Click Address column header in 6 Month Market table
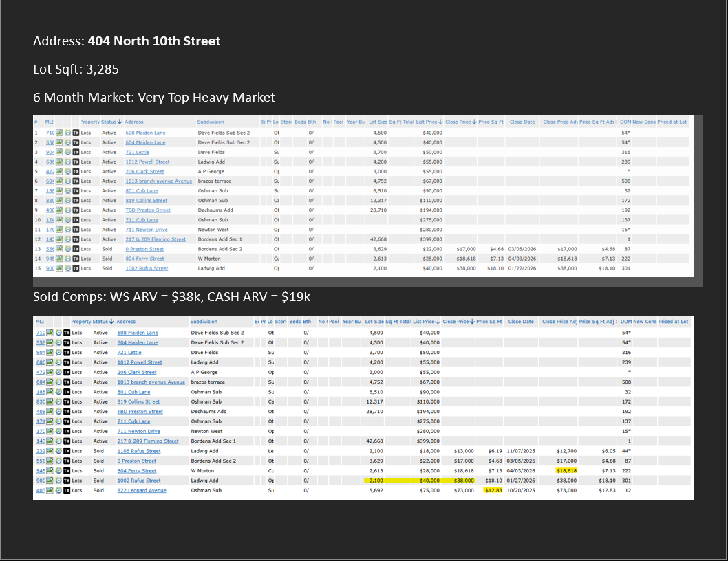Screen dimensions: 728x561 [x=134, y=122]
